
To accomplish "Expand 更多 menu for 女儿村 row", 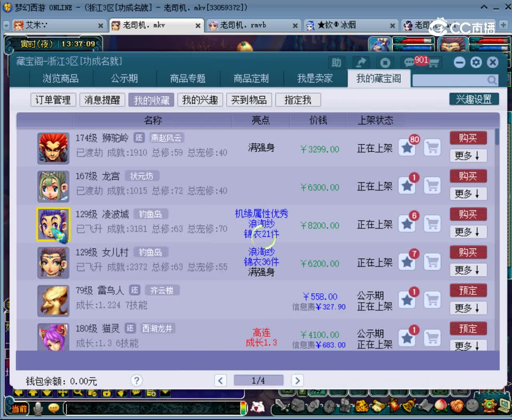I will coord(468,270).
